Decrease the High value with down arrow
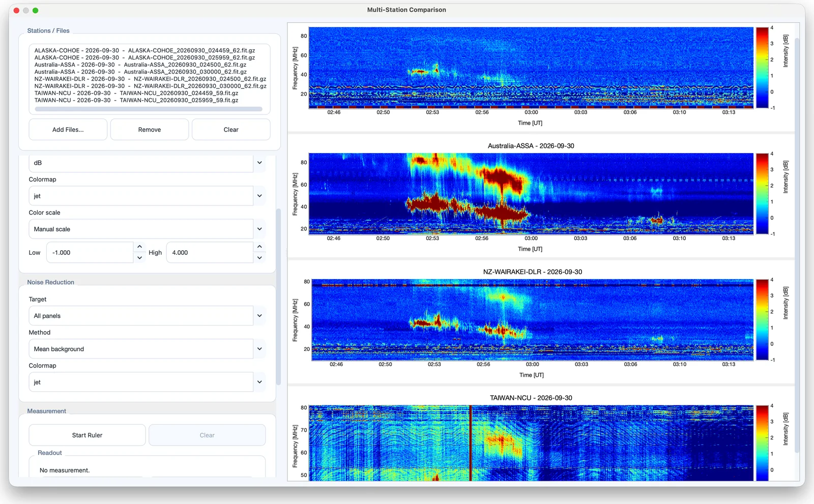This screenshot has width=814, height=504. click(259, 258)
